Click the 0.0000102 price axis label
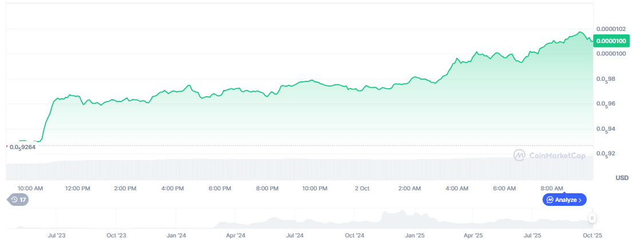The image size is (644, 246). point(611,29)
